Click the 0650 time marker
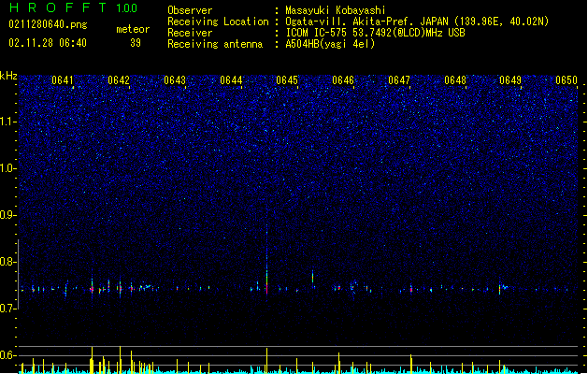The height and width of the screenshot is (374, 588). [566, 80]
